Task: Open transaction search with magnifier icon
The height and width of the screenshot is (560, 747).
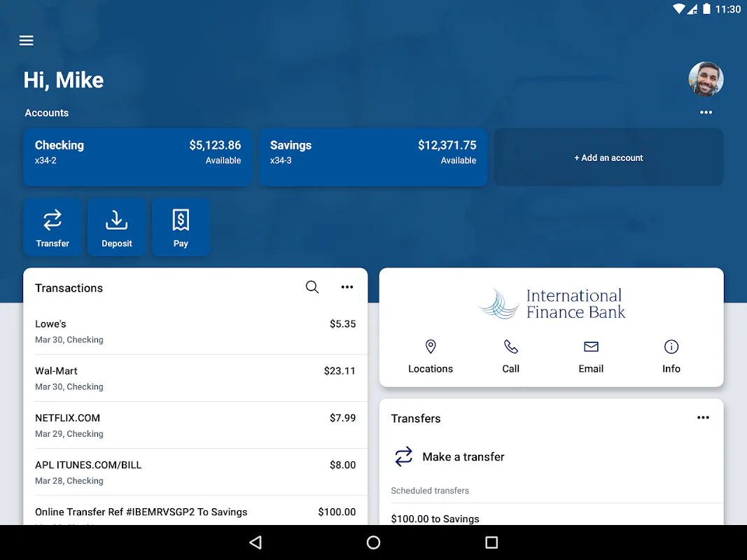Action: pos(312,286)
